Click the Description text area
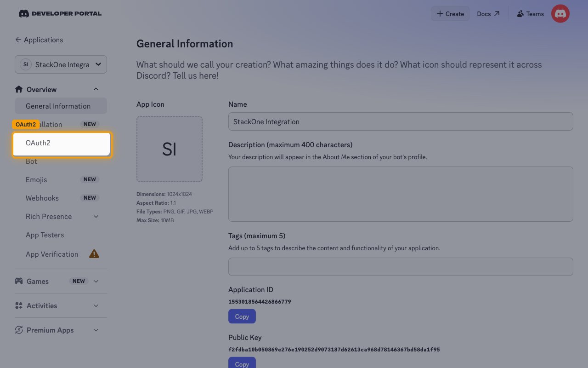 401,194
